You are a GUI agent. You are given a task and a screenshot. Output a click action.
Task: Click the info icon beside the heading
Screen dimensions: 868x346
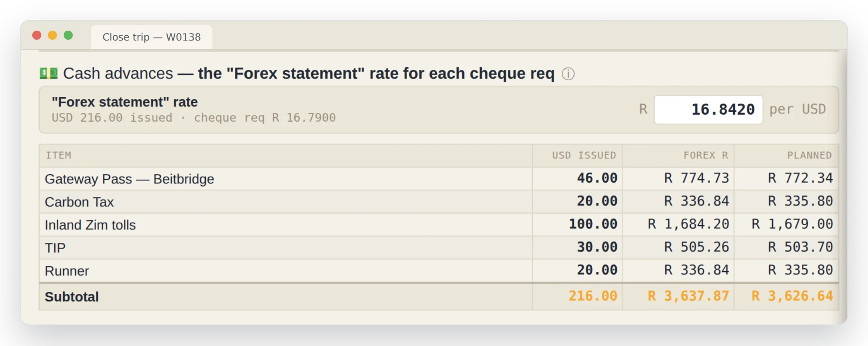pos(568,74)
